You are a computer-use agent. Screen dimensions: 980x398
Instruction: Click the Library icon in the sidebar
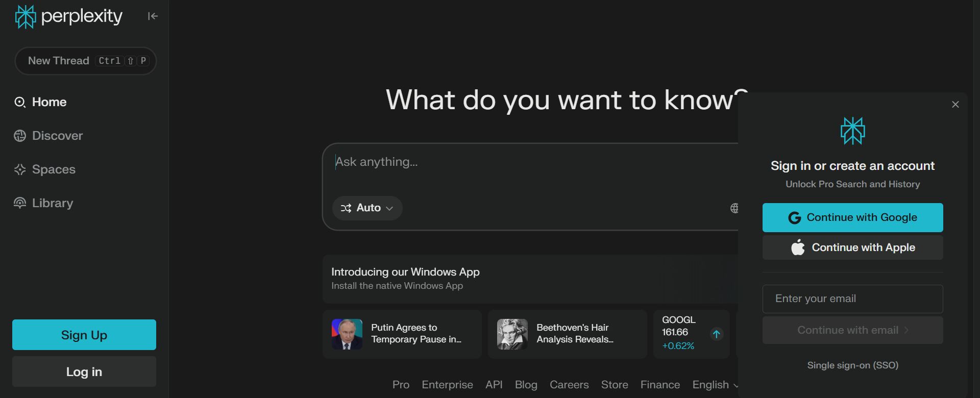20,203
